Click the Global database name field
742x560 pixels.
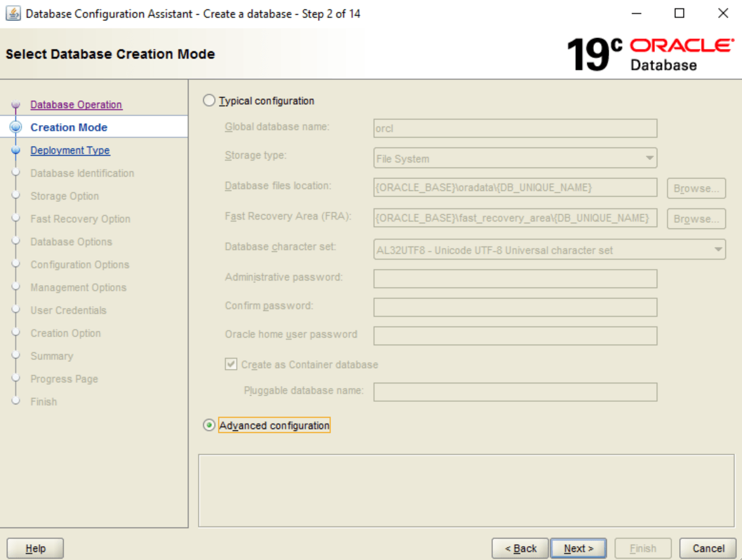click(515, 128)
